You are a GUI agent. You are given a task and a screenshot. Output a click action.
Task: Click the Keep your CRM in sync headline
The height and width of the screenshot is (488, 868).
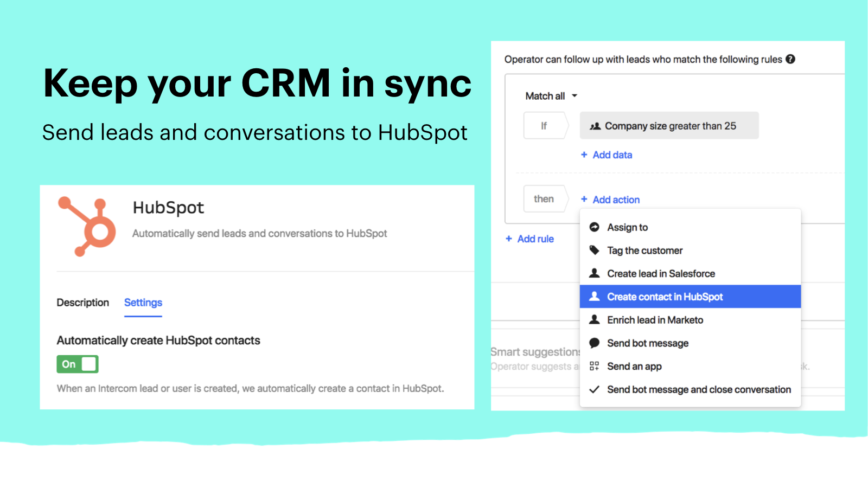pyautogui.click(x=257, y=84)
